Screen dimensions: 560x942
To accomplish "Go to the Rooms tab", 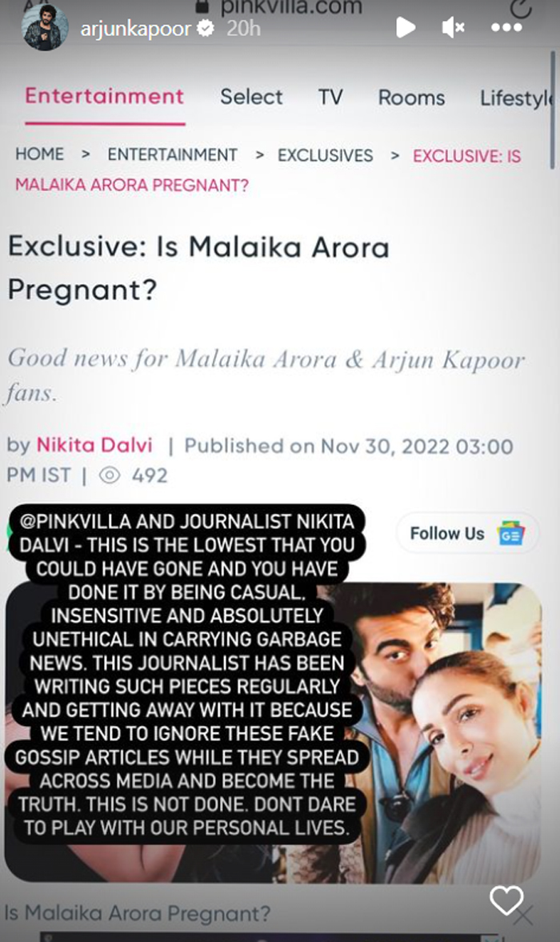I will pos(411,98).
